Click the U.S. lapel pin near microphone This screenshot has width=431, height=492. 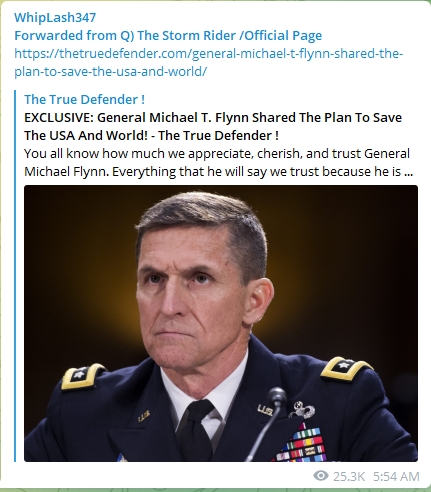[x=265, y=410]
